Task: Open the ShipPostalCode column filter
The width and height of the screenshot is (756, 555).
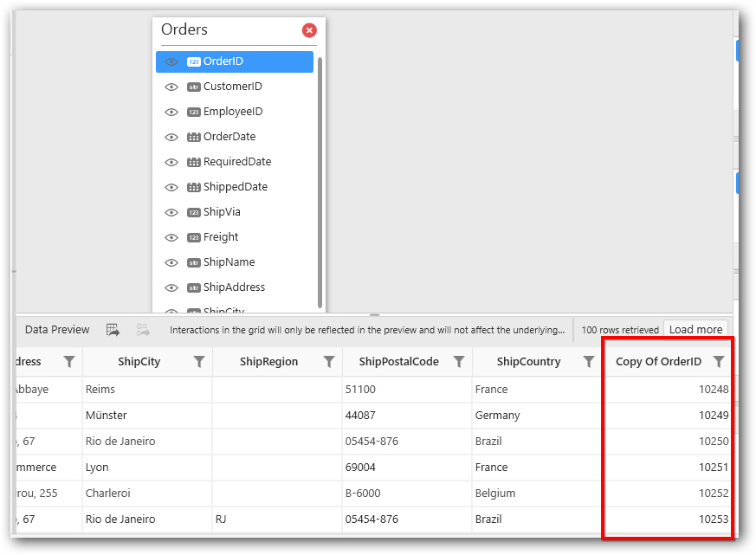Action: tap(459, 362)
